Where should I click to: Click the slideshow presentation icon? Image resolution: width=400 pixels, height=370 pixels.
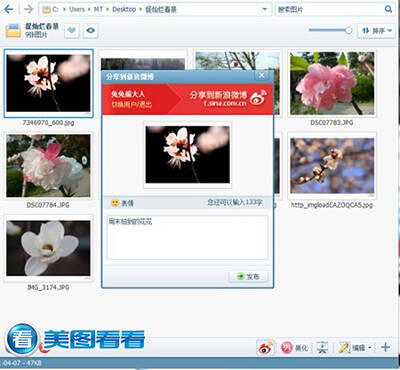[322, 348]
